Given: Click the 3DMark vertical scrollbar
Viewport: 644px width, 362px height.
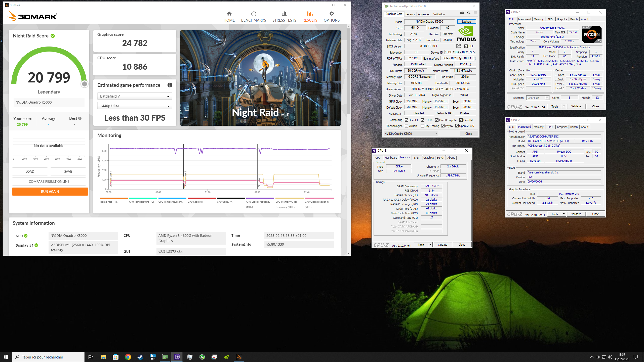Looking at the screenshot, I should point(349,71).
